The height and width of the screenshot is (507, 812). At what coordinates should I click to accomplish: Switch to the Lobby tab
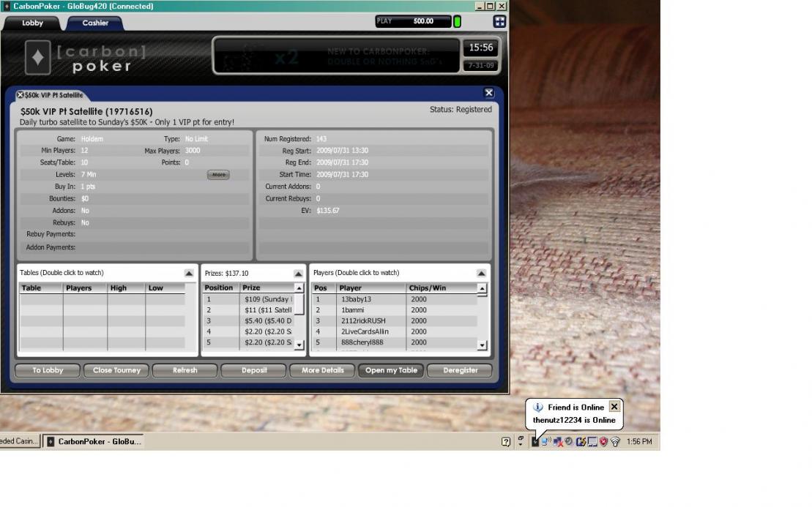(x=33, y=23)
